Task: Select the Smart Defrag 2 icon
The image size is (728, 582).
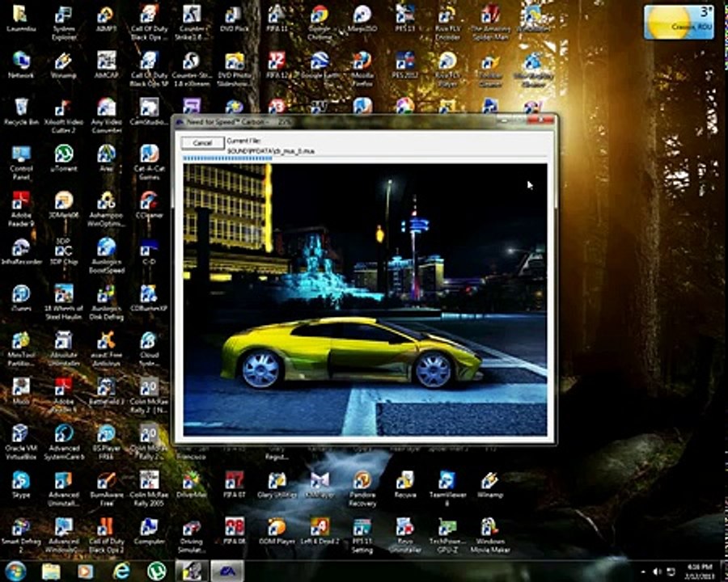Action: click(x=21, y=535)
